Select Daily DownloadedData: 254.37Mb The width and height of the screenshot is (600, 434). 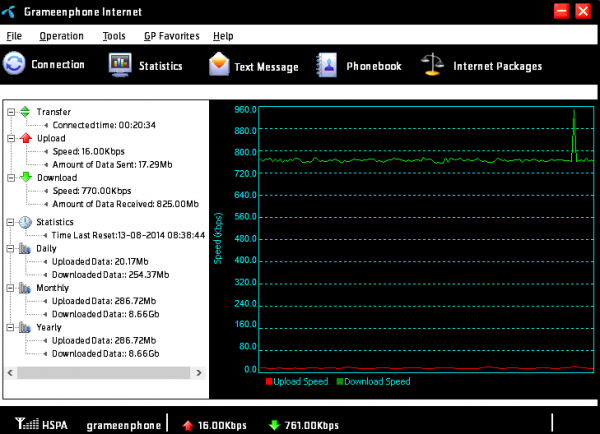pos(111,275)
